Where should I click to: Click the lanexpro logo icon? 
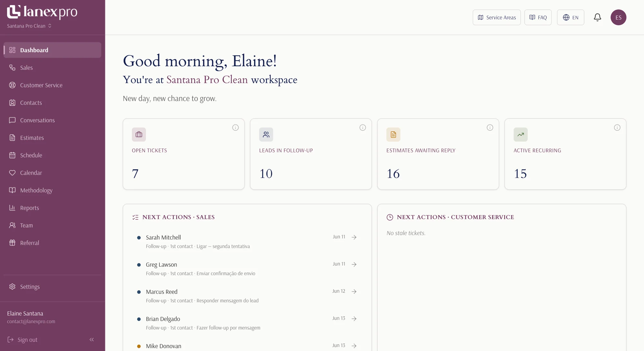point(14,12)
